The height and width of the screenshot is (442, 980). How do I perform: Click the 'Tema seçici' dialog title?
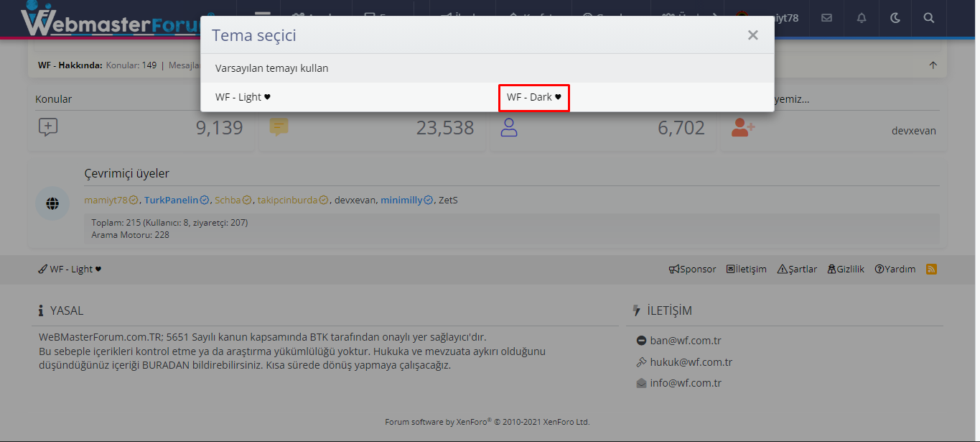click(254, 35)
